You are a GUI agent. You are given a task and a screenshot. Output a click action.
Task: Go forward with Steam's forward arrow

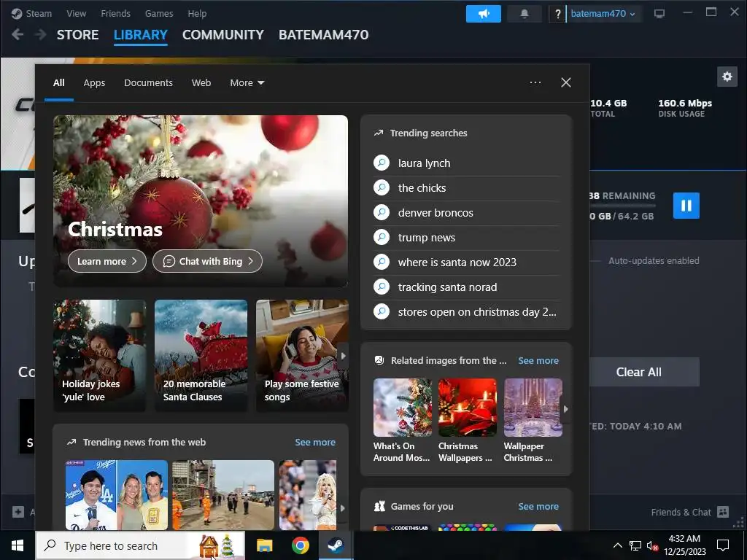point(41,34)
